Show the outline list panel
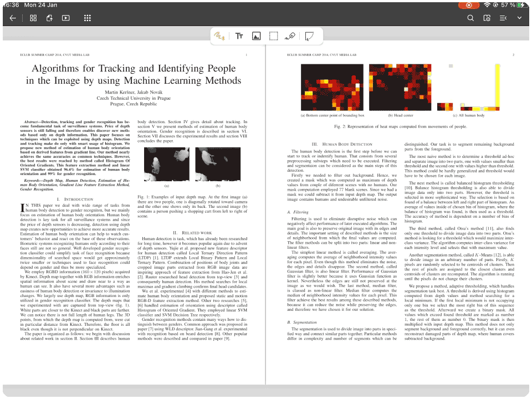The width and height of the screenshot is (532, 399). click(503, 18)
